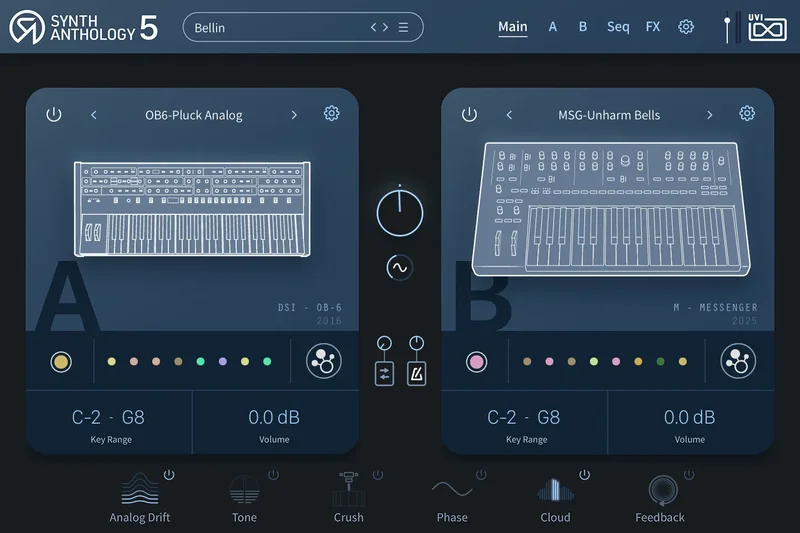Click the Analog Drift effect icon
800x533 pixels.
tap(140, 489)
